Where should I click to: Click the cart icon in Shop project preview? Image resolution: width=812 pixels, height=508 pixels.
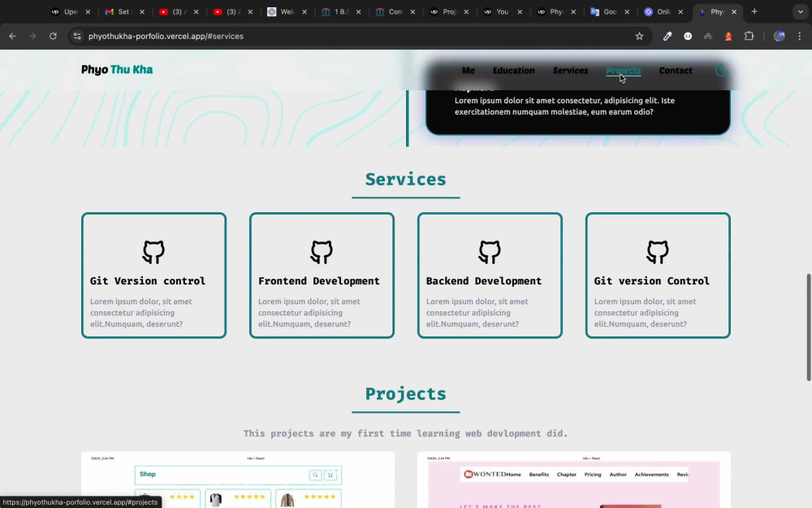330,475
